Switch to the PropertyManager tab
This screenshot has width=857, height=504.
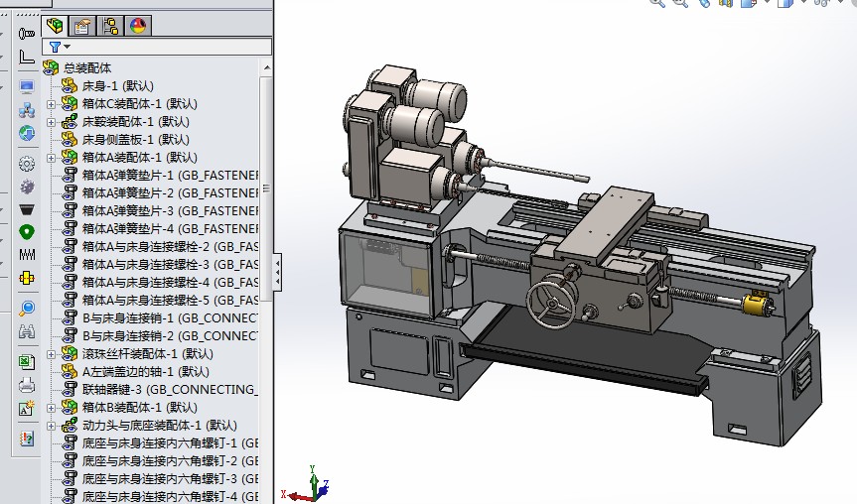pyautogui.click(x=82, y=26)
